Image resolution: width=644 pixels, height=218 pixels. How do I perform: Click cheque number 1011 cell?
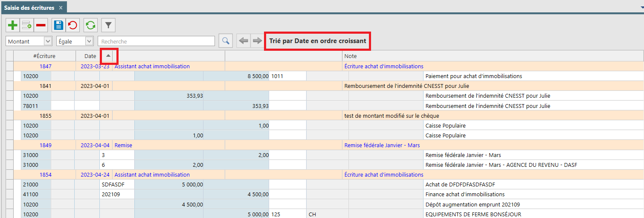tap(288, 76)
